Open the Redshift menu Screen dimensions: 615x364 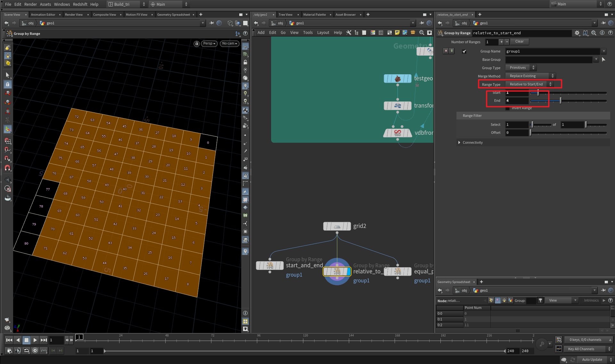coord(80,4)
